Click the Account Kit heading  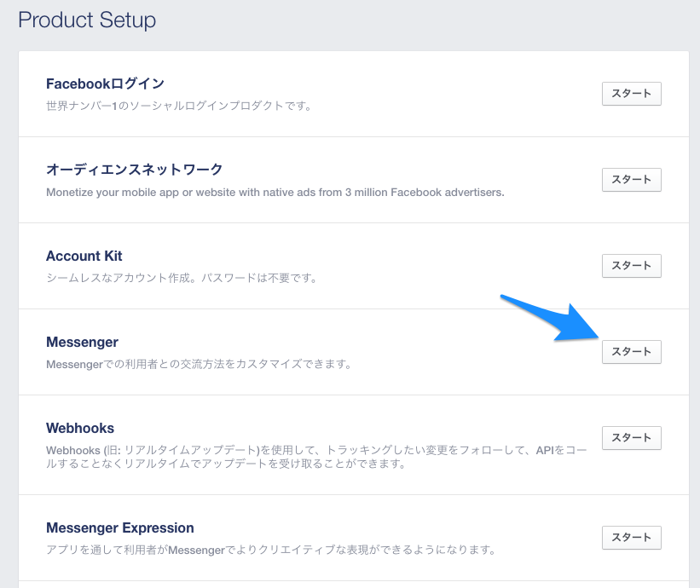pyautogui.click(x=84, y=256)
